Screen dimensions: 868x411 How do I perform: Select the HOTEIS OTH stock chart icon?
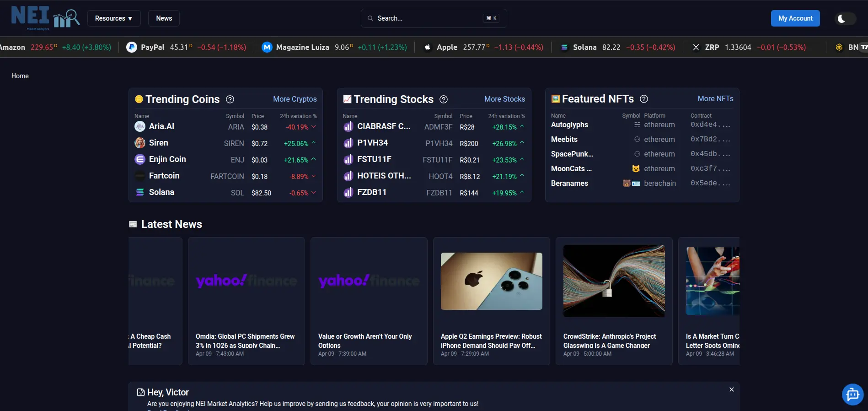click(x=348, y=176)
